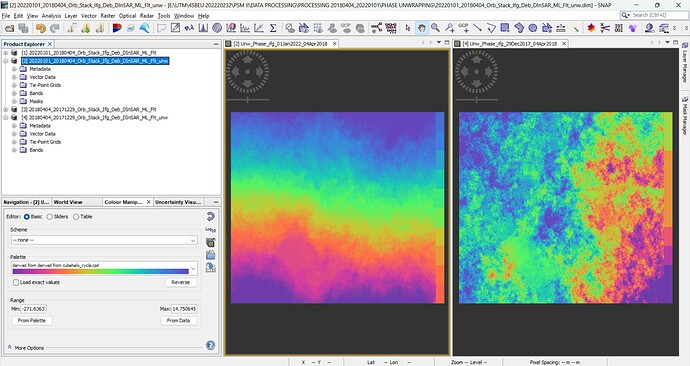Image resolution: width=690 pixels, height=366 pixels.
Task: Switch to the World View tab
Action: [x=68, y=202]
